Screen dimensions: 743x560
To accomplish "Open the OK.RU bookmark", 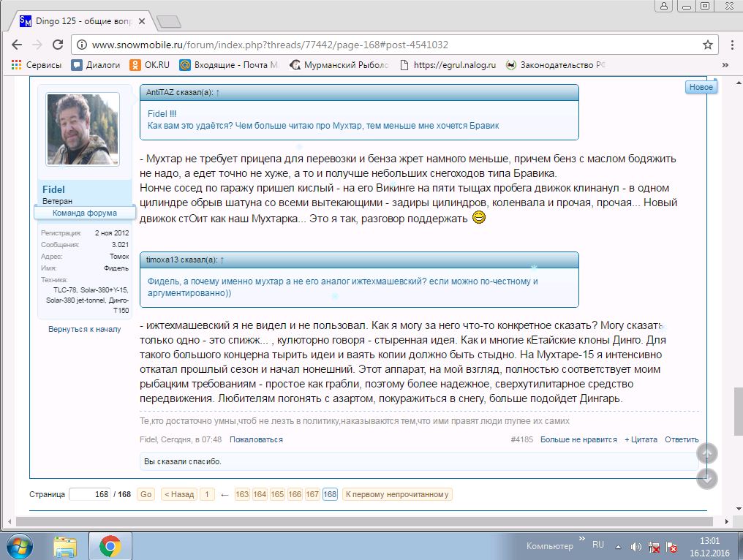I will (x=149, y=65).
